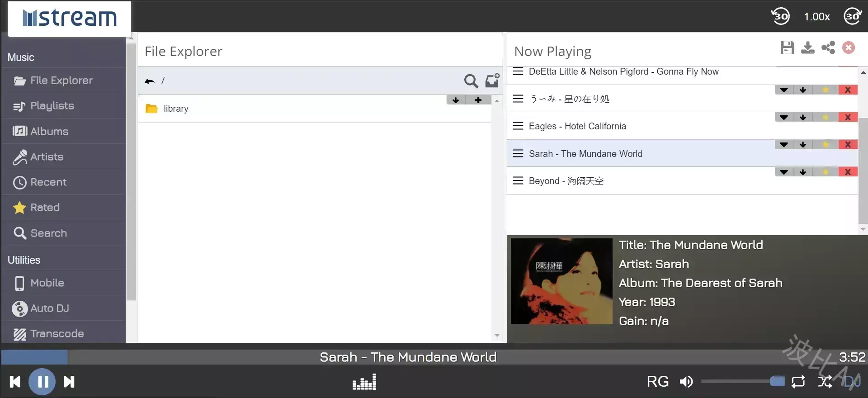Save the Now Playing queue as playlist
868x398 pixels.
pos(787,47)
